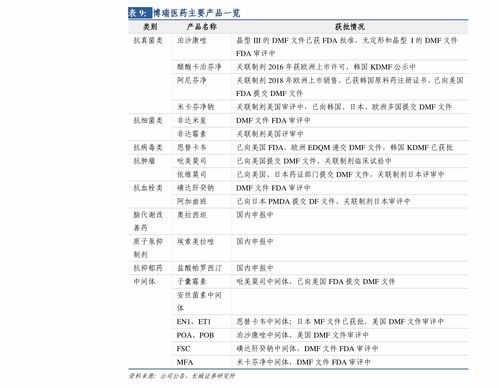Click product name 'EN1、ET1'
This screenshot has width=499, height=388.
pos(194,322)
